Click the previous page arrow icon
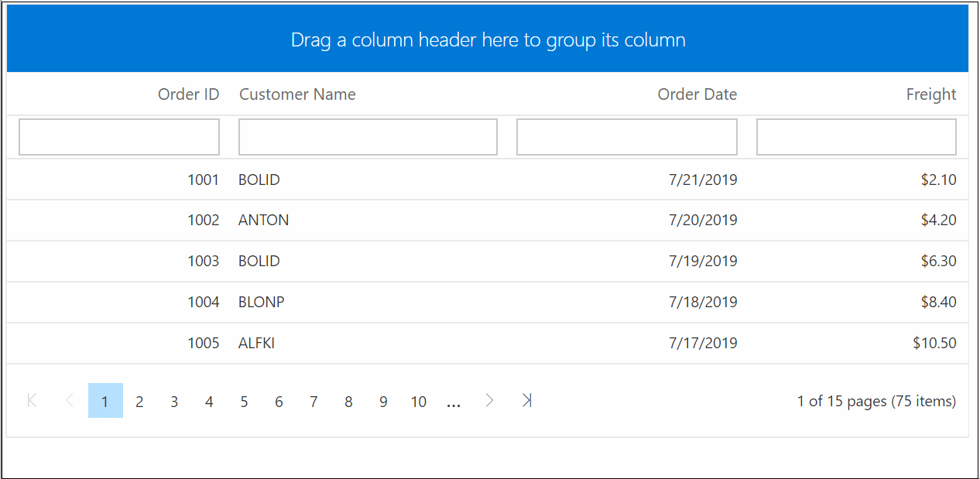 [69, 400]
